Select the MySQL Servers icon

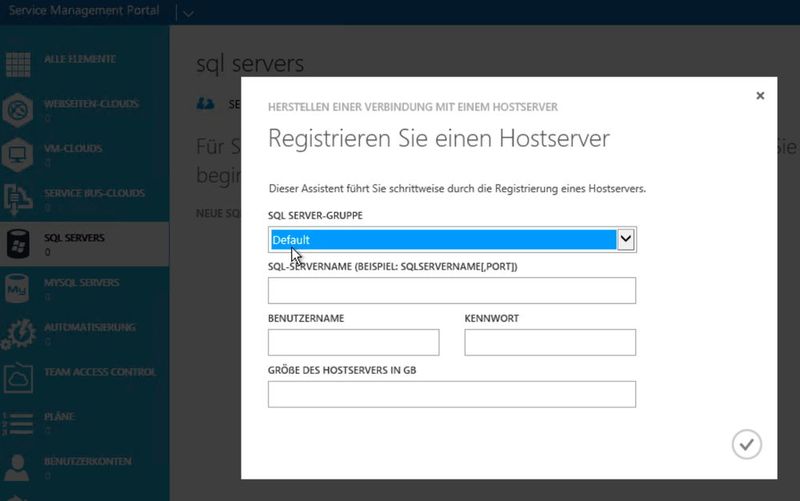[17, 288]
